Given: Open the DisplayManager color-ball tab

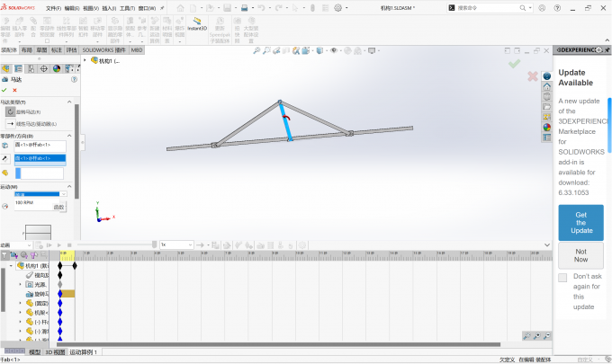Looking at the screenshot, I should point(57,69).
